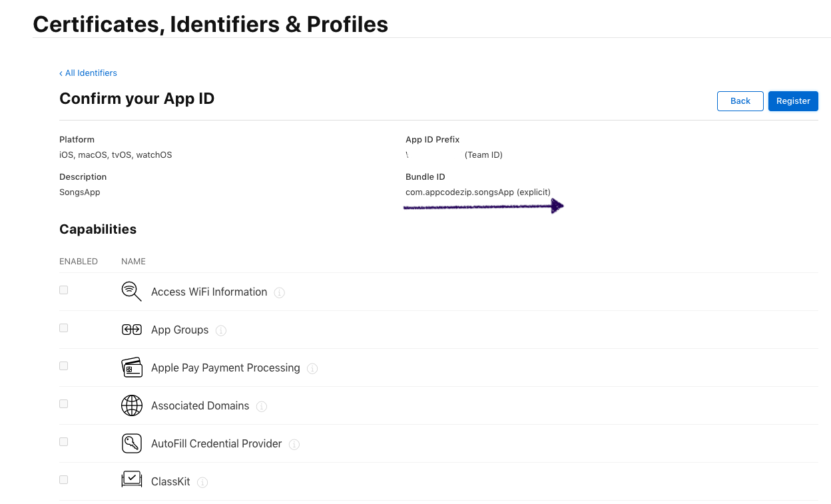
Task: Open the info tooltip beside Associated Domains
Action: (261, 406)
